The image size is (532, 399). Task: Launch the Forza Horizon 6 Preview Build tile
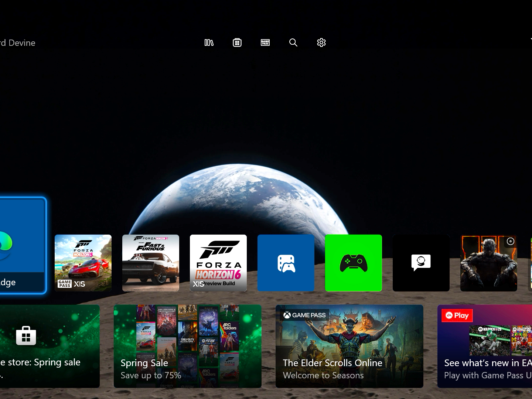click(218, 263)
